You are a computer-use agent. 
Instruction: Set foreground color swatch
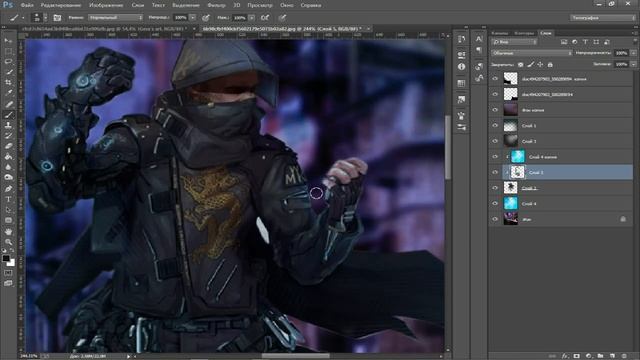coord(6,258)
